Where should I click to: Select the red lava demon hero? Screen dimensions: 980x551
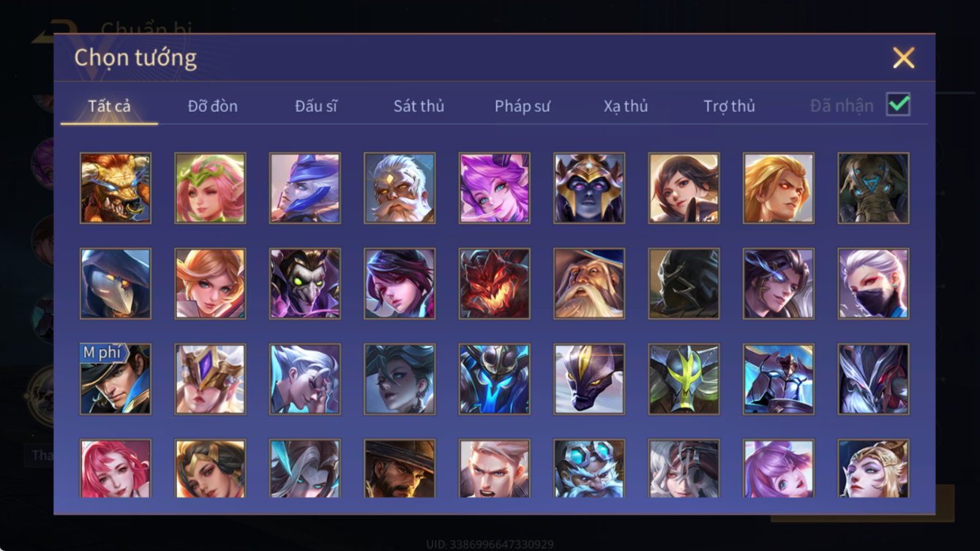tap(494, 284)
